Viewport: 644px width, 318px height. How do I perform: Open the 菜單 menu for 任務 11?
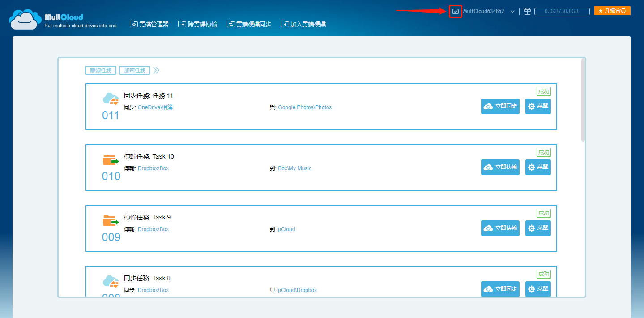538,107
